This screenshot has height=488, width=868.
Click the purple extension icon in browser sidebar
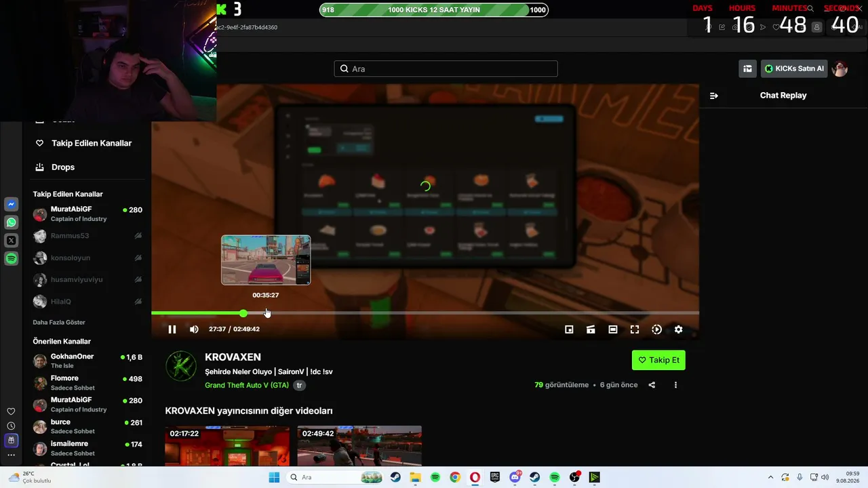click(x=11, y=441)
